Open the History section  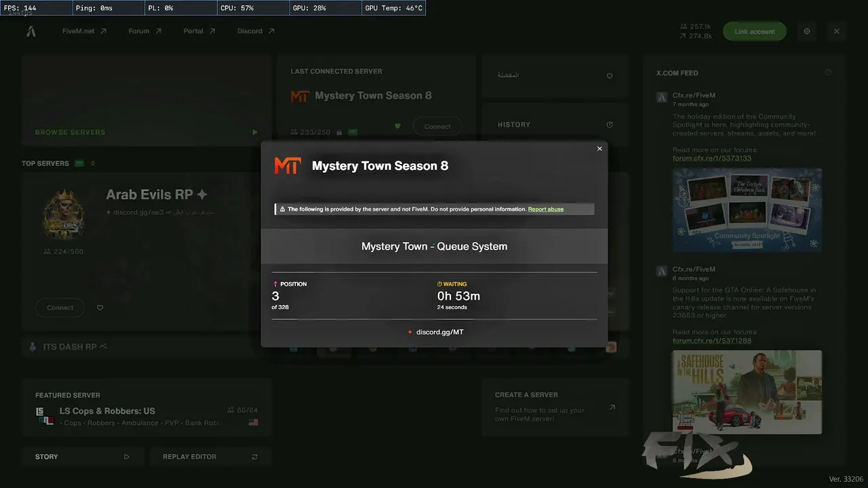(x=556, y=125)
